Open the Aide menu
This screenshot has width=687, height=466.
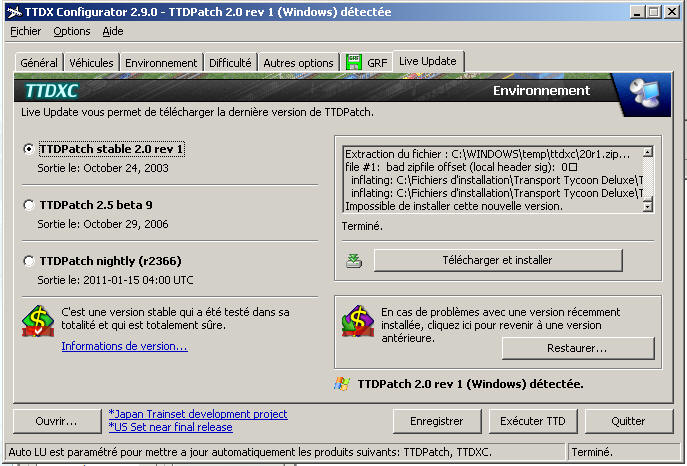pos(113,31)
